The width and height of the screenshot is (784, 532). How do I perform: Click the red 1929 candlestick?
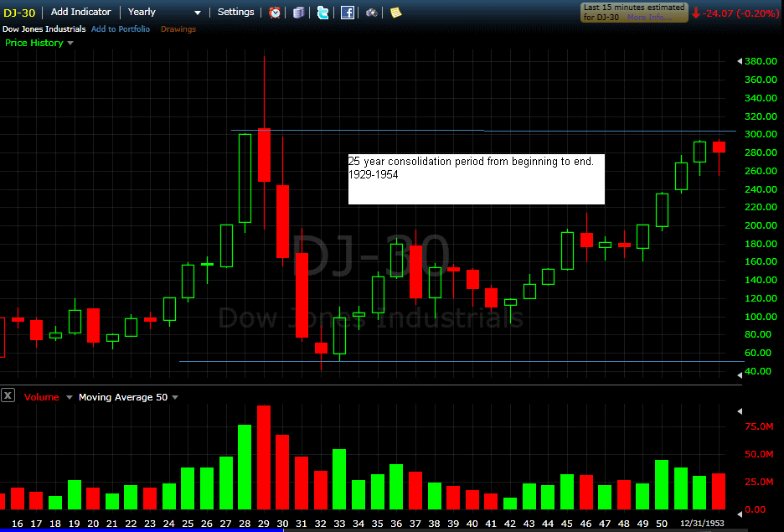point(264,155)
